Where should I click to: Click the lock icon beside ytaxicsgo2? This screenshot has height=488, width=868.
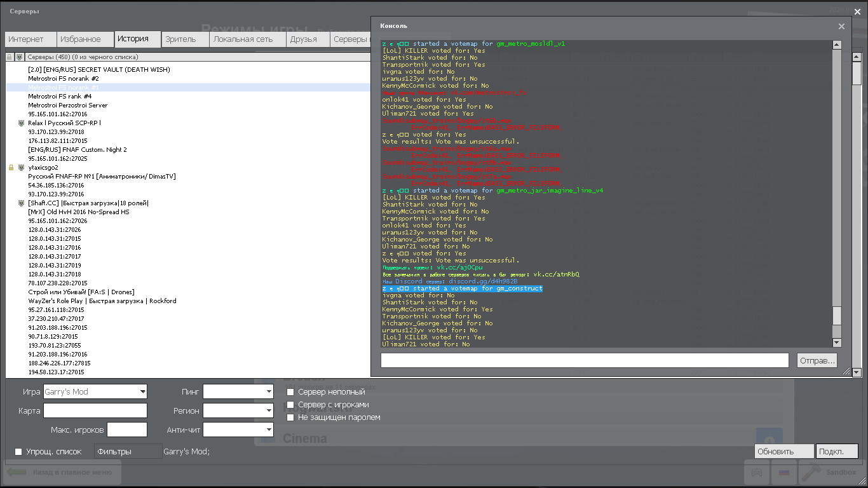point(11,168)
